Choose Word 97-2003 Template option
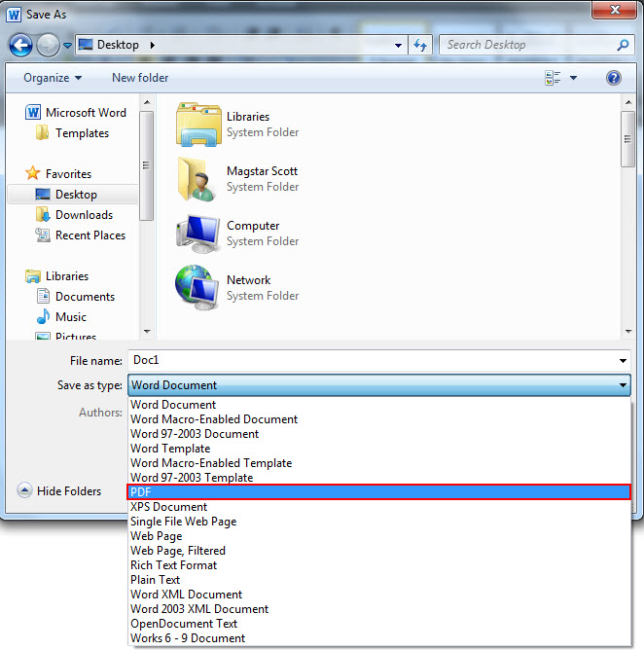This screenshot has width=644, height=650. click(x=379, y=477)
